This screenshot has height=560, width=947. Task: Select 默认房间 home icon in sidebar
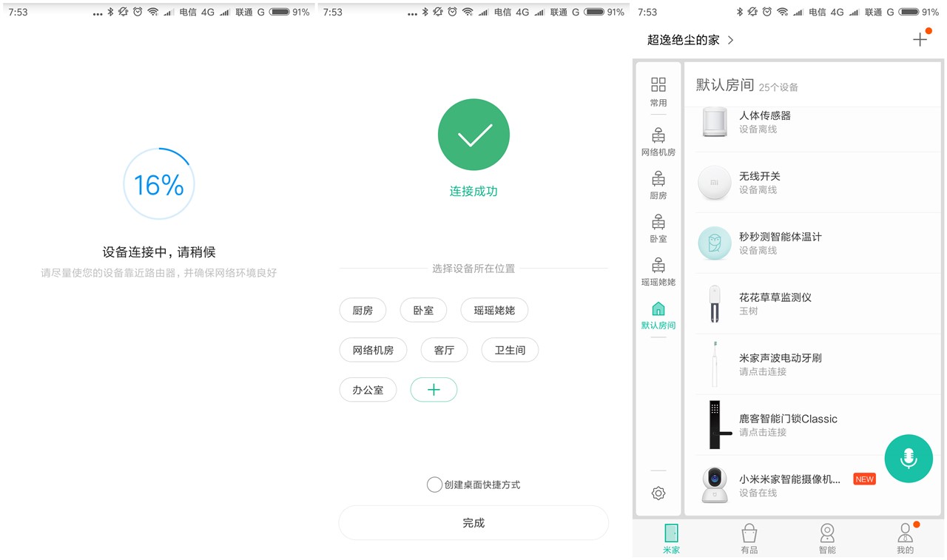click(x=658, y=308)
